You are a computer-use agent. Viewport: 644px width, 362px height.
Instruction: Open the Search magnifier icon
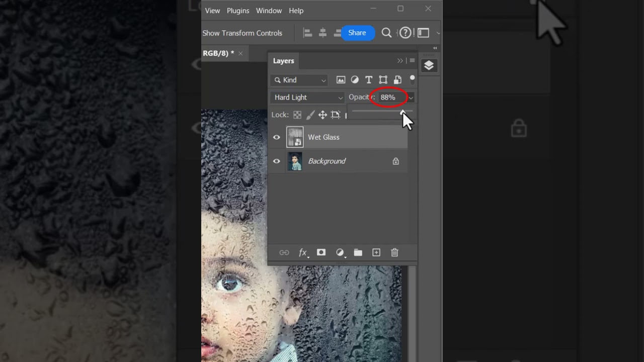(386, 33)
